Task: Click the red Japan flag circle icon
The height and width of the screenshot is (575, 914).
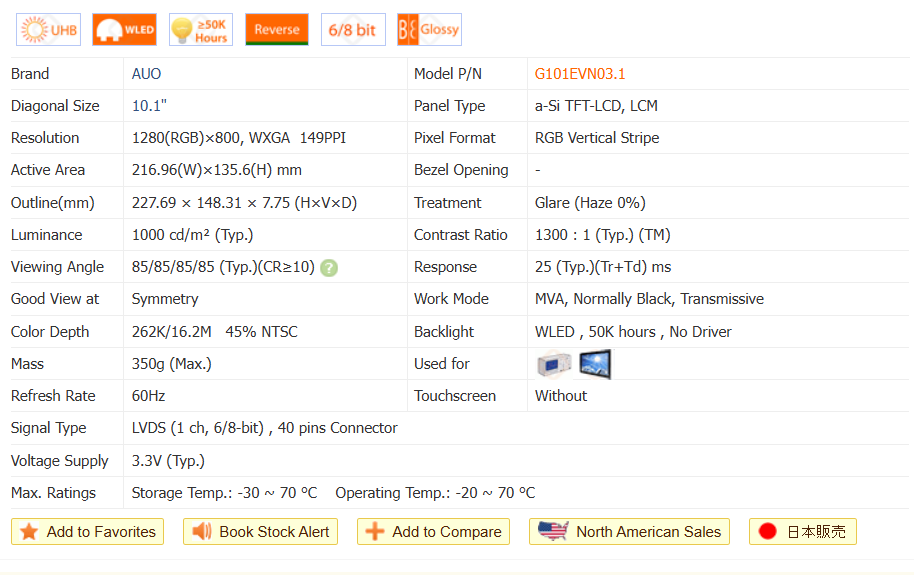Action: click(x=768, y=532)
